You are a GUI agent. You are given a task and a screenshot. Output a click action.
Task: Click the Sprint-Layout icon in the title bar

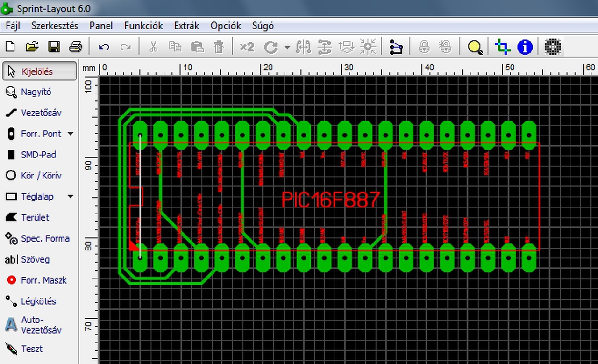(7, 8)
